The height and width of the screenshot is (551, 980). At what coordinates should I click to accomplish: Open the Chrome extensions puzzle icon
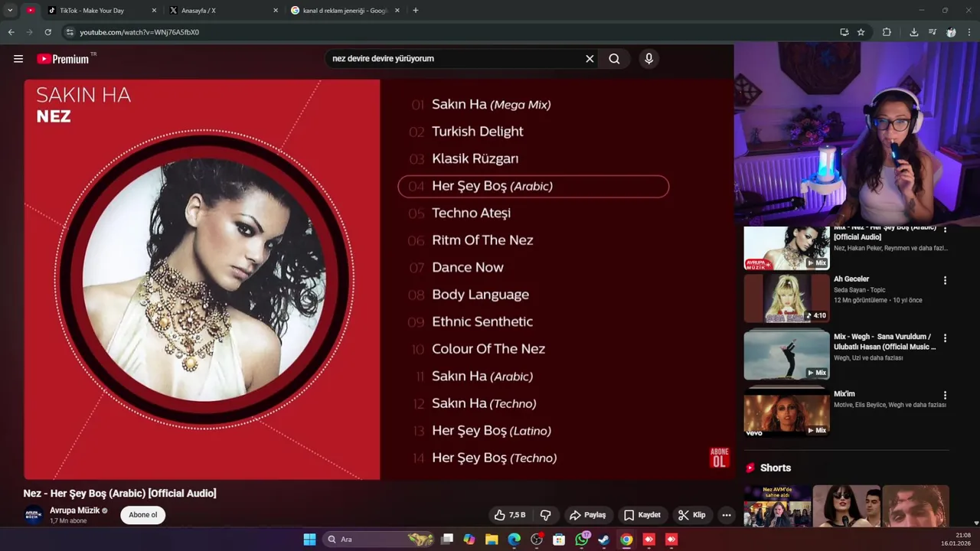[x=887, y=32]
